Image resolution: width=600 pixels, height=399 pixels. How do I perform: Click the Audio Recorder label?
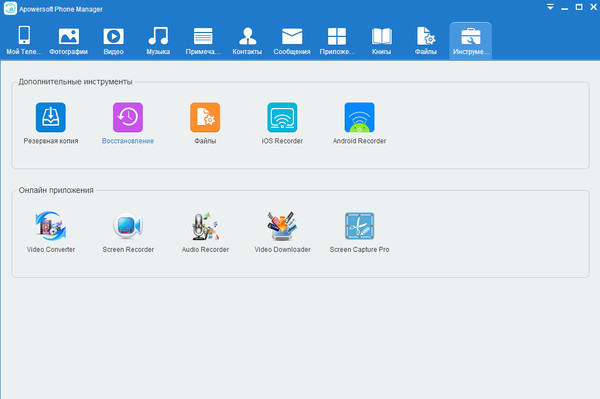click(x=205, y=249)
